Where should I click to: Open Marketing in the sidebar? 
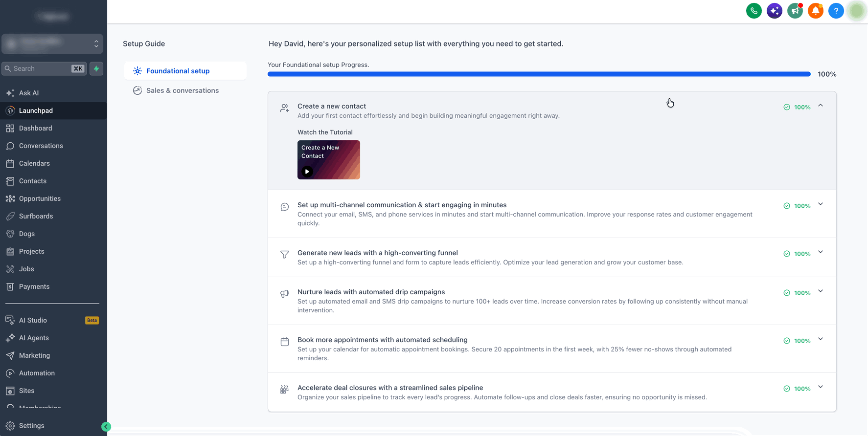click(53, 355)
